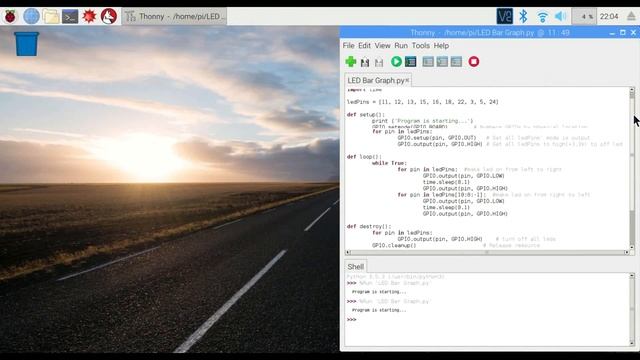This screenshot has height=360, width=640.
Task: Click the ledPins list definition line
Action: pyautogui.click(x=422, y=102)
